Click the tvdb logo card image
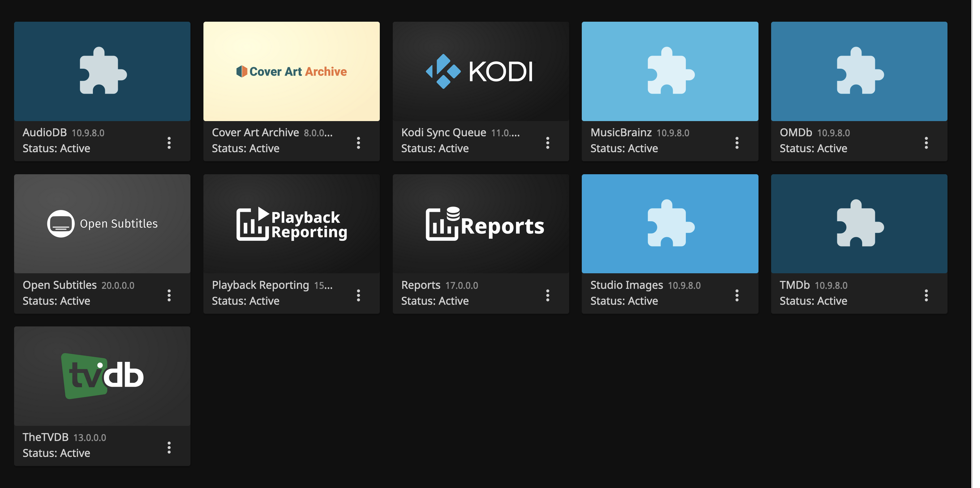Viewport: 980px width, 488px height. tap(102, 376)
